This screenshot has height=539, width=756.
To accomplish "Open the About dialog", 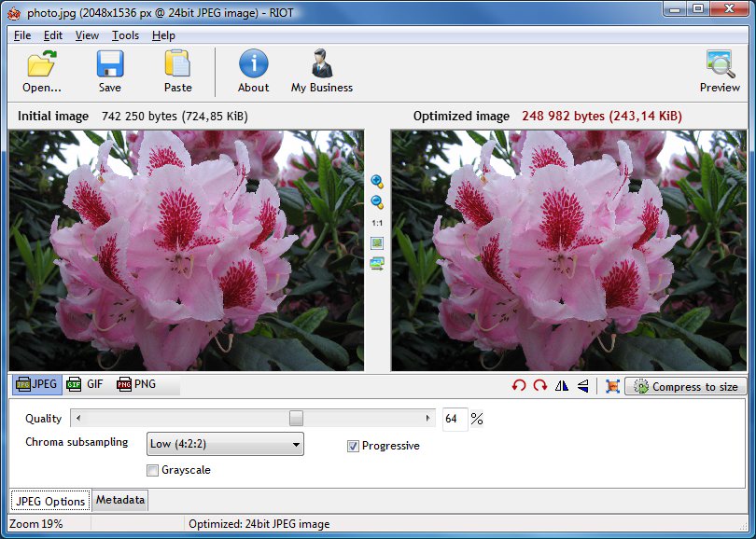I will (x=253, y=71).
